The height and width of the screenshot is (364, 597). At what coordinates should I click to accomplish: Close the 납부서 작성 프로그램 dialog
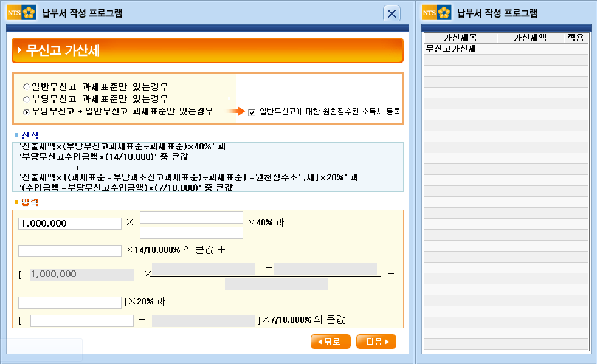click(392, 14)
